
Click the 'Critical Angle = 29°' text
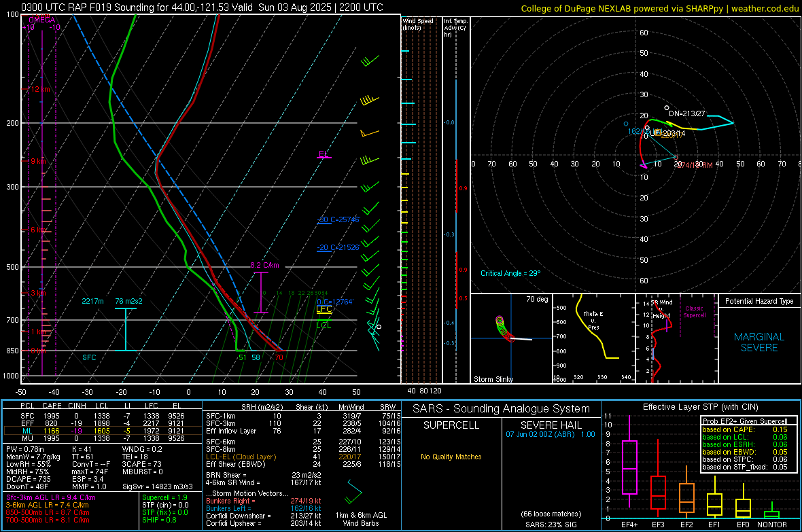[x=510, y=273]
